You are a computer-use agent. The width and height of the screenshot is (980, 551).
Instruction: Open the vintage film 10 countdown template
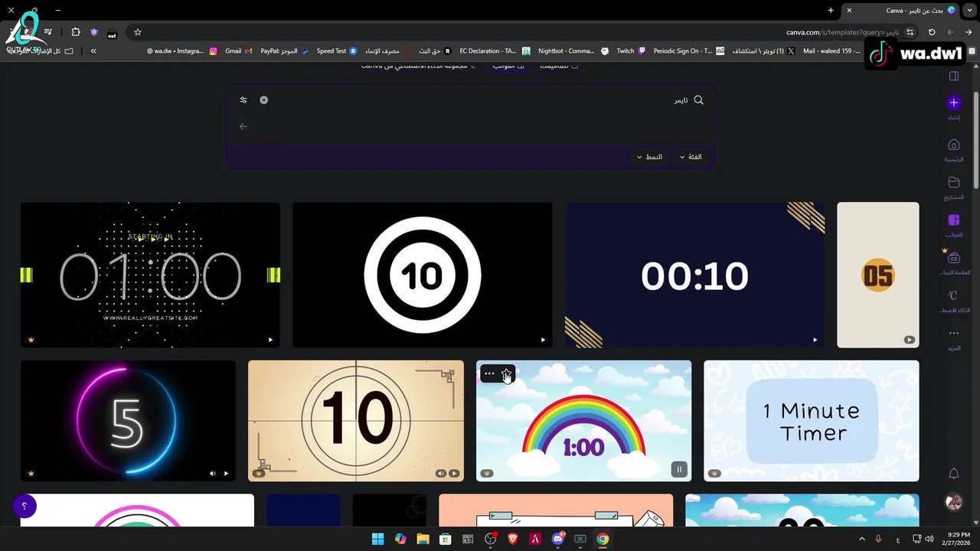[x=355, y=421]
